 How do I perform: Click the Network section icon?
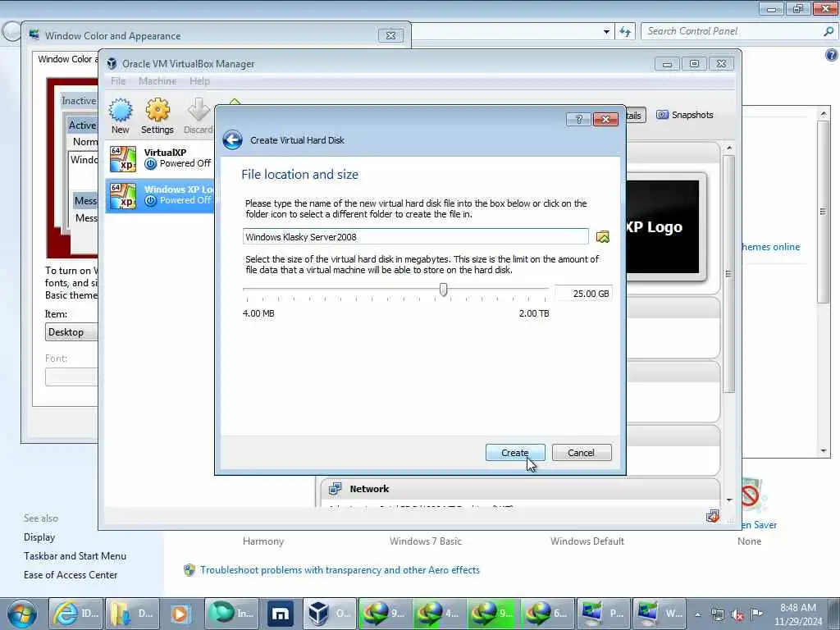(x=336, y=489)
